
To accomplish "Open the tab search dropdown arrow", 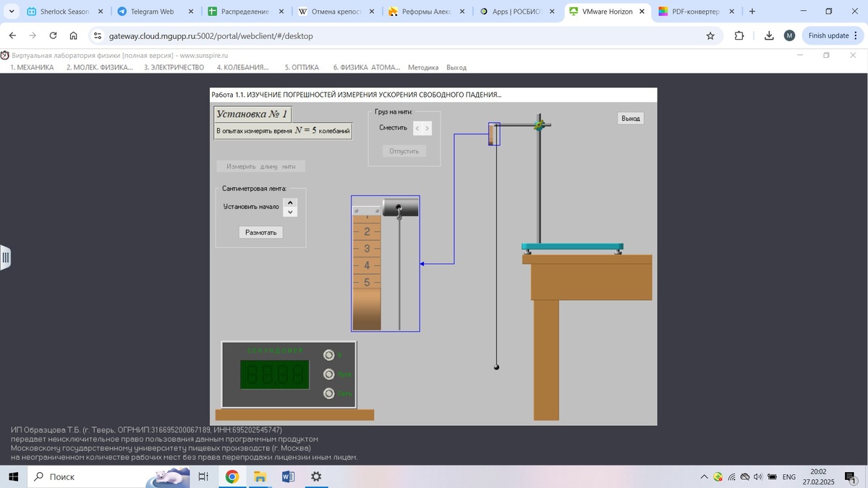I will click(x=11, y=12).
